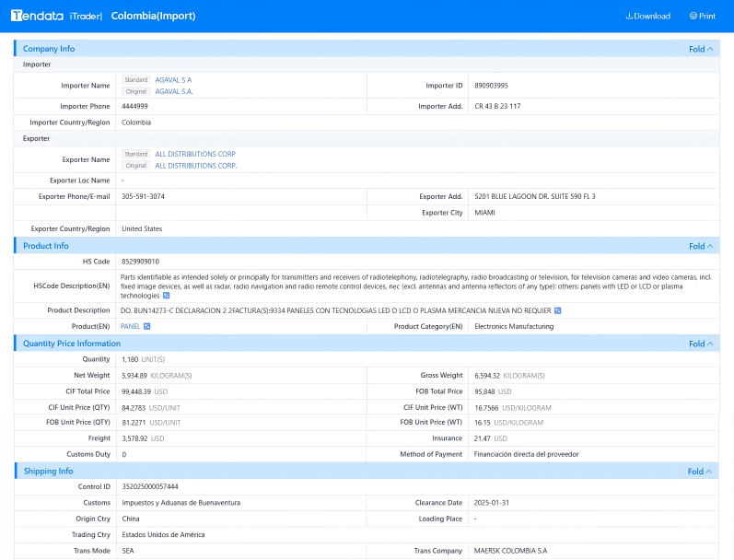Viewport: 734px width, 560px height.
Task: Select the Importer ID 890903995
Action: [491, 86]
